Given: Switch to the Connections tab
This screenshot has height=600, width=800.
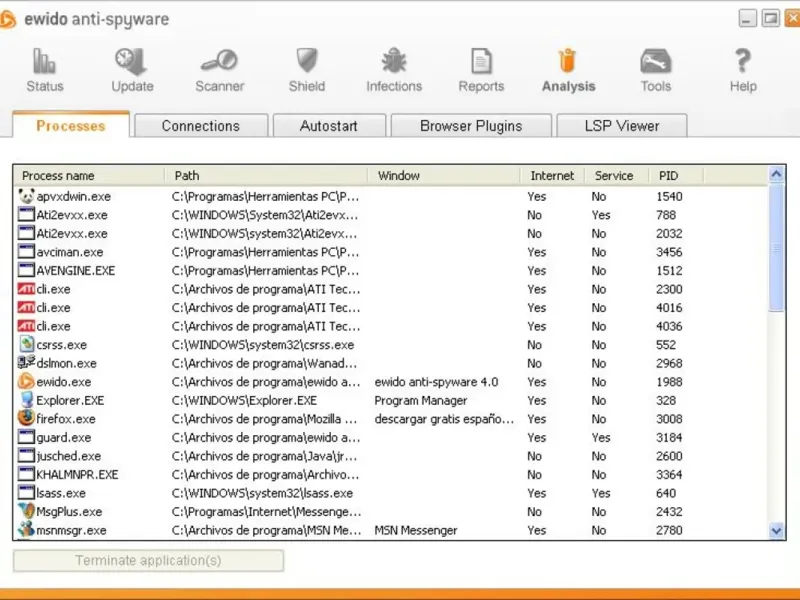Looking at the screenshot, I should click(x=201, y=126).
